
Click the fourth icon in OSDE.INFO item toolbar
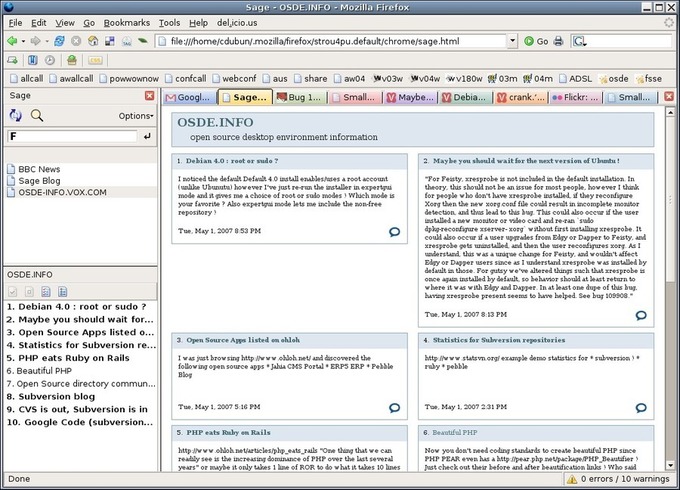[x=62, y=292]
